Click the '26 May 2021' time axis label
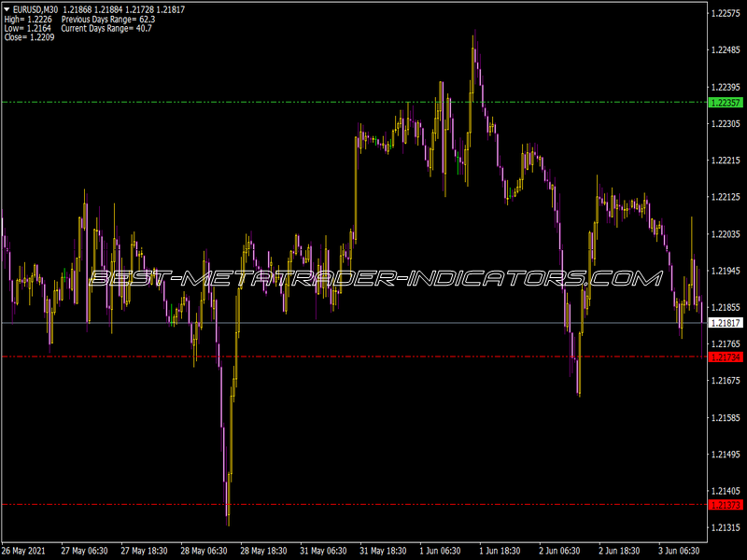This screenshot has width=747, height=560. (x=24, y=551)
